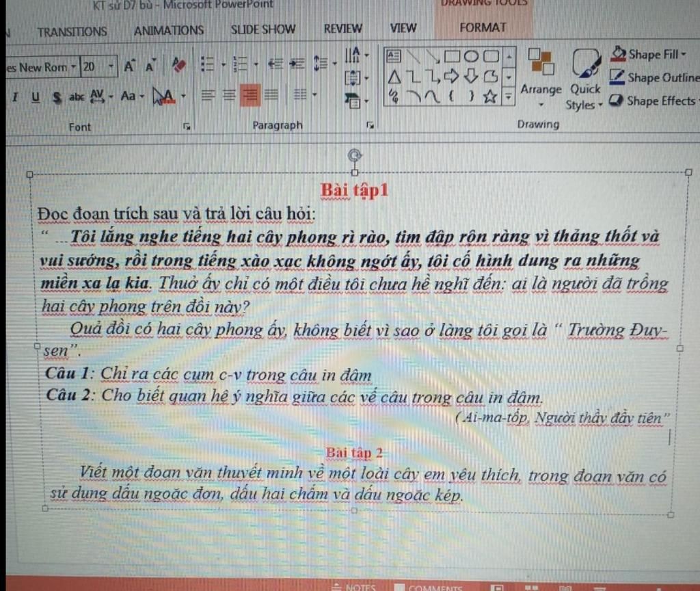Click the Increase Font Size icon
The height and width of the screenshot is (591, 700).
pos(129,66)
